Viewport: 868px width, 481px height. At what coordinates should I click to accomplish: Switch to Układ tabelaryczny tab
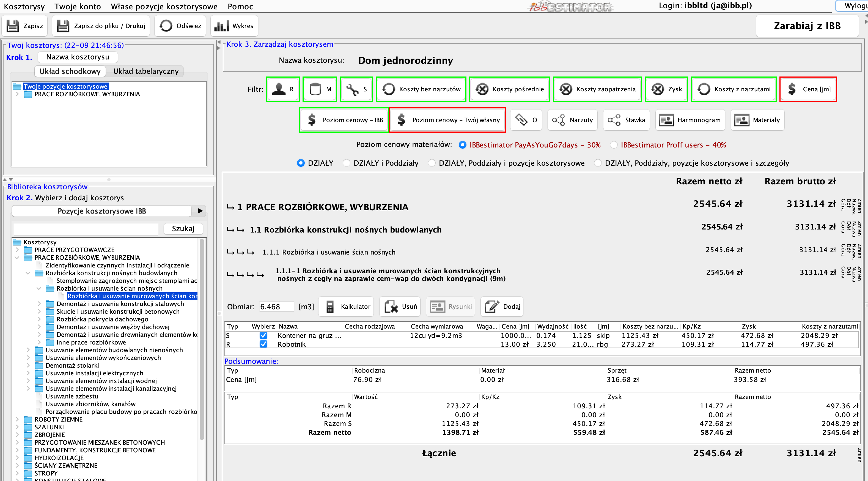pos(145,71)
